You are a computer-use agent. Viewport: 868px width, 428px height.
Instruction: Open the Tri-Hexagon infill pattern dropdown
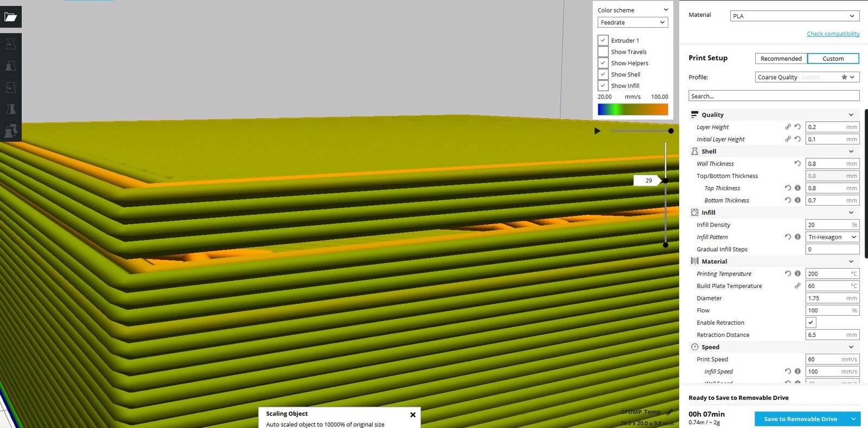[832, 237]
